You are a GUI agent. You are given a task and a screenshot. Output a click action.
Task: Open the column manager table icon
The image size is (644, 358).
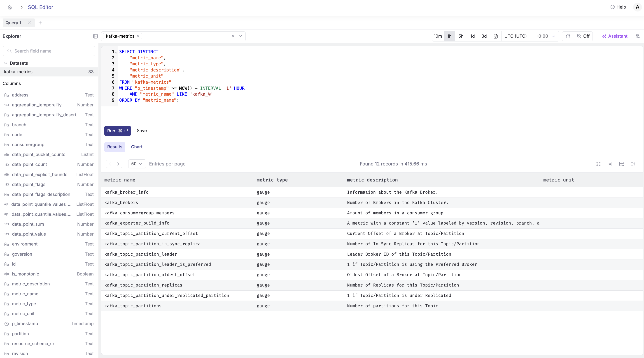pos(621,164)
